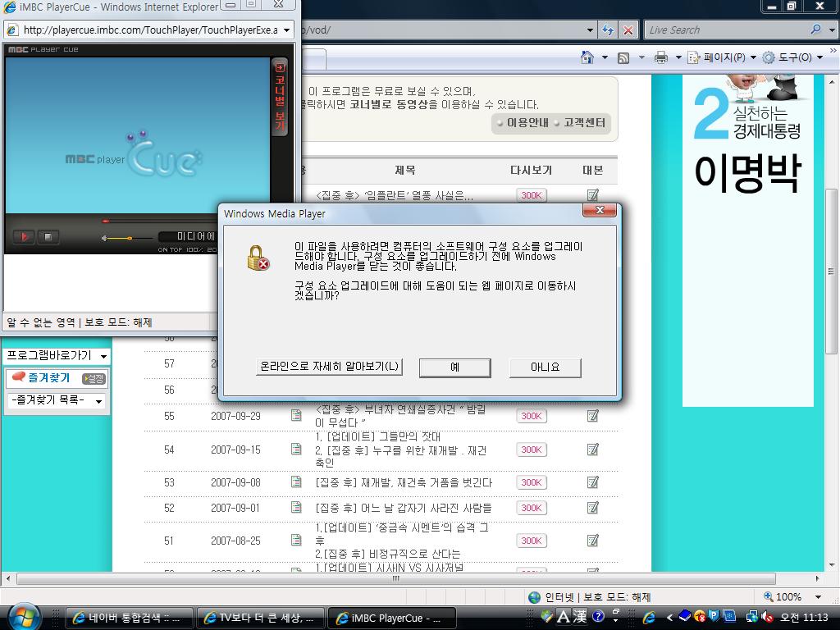Click 300K replay for 임플란트 열풍 row
Image resolution: width=840 pixels, height=630 pixels.
pyautogui.click(x=531, y=195)
